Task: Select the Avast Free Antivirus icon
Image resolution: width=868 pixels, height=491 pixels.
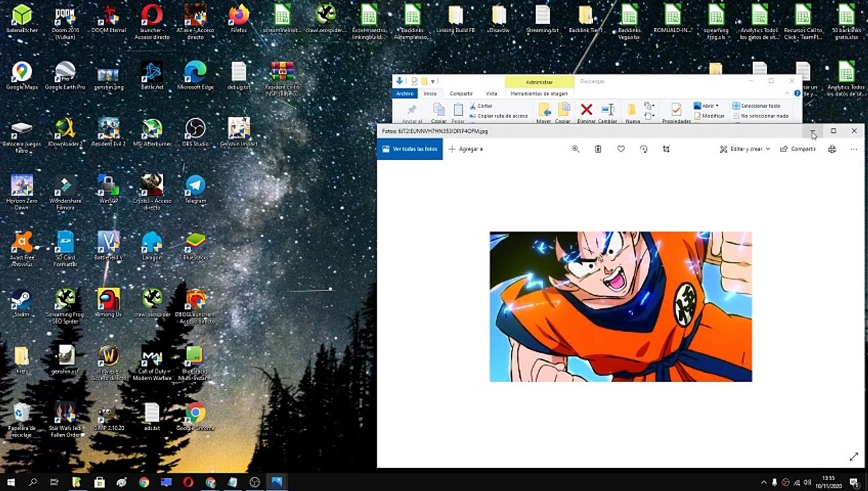Action: 22,250
